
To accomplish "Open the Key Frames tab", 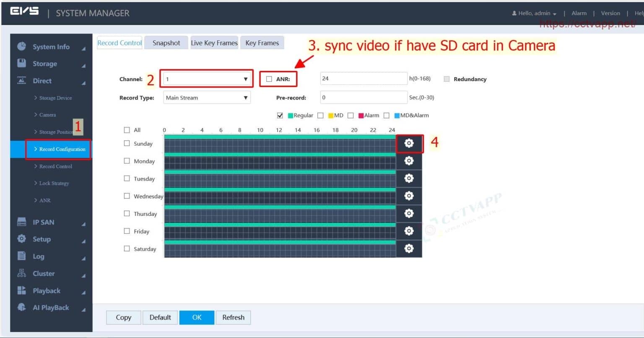I will pos(262,42).
